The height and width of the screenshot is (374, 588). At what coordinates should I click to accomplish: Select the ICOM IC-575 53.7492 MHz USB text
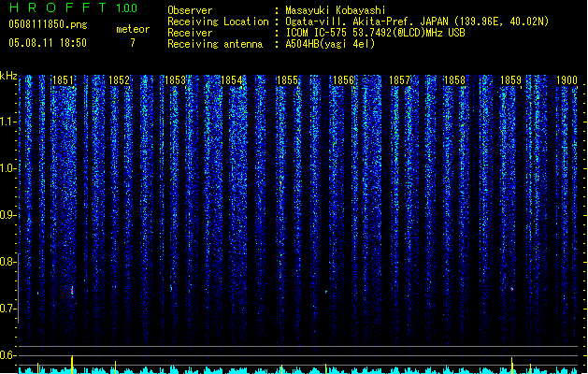(375, 33)
